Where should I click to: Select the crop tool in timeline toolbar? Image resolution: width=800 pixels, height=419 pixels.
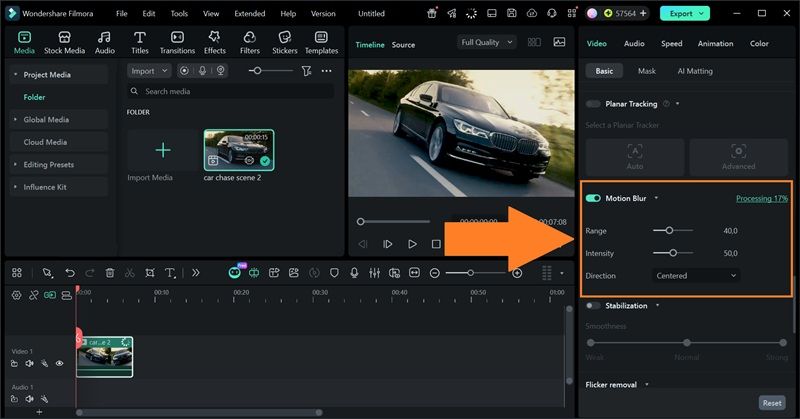coord(149,273)
